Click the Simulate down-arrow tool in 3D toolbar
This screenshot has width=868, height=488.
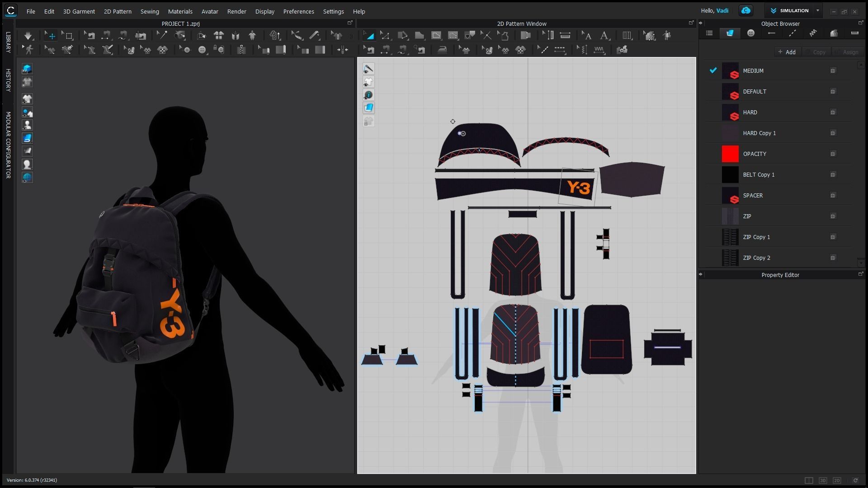(28, 36)
